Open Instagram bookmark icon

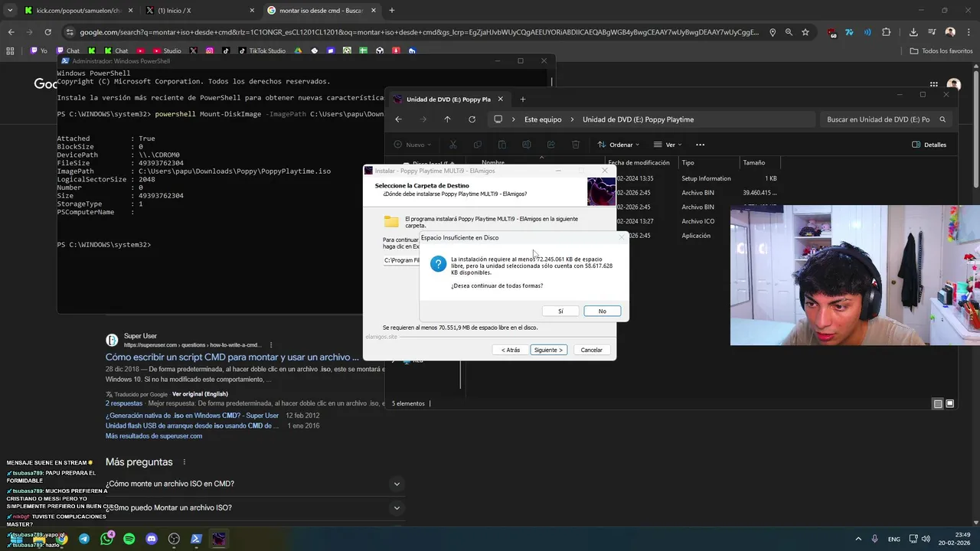(209, 51)
